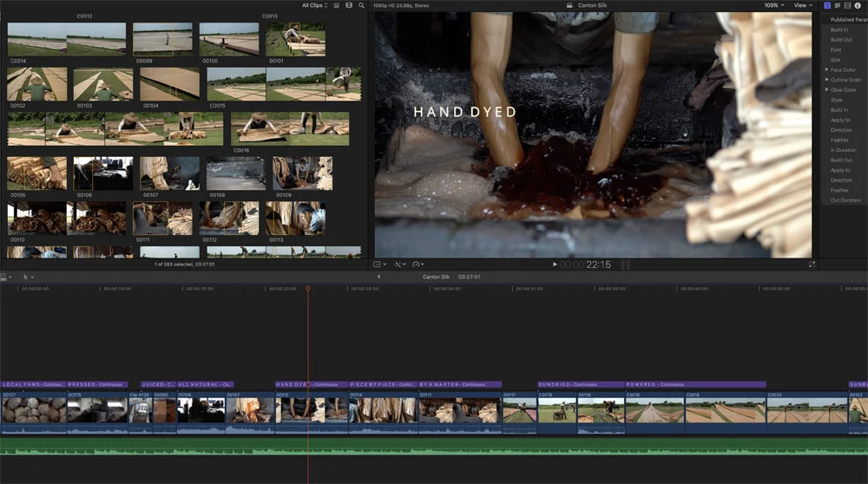868x484 pixels.
Task: Open the transform/crop tool dropdown below viewer
Action: pyautogui.click(x=380, y=265)
